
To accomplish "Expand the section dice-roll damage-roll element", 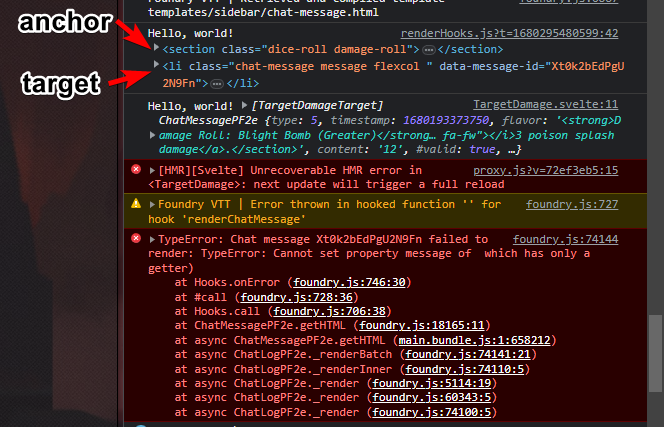I will point(156,47).
